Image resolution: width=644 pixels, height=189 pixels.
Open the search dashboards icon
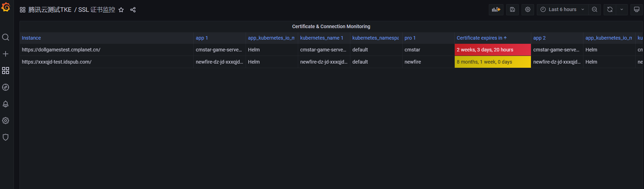tap(6, 37)
